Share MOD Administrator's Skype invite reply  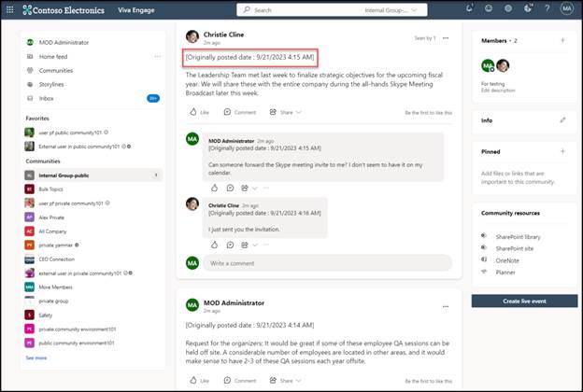[245, 188]
